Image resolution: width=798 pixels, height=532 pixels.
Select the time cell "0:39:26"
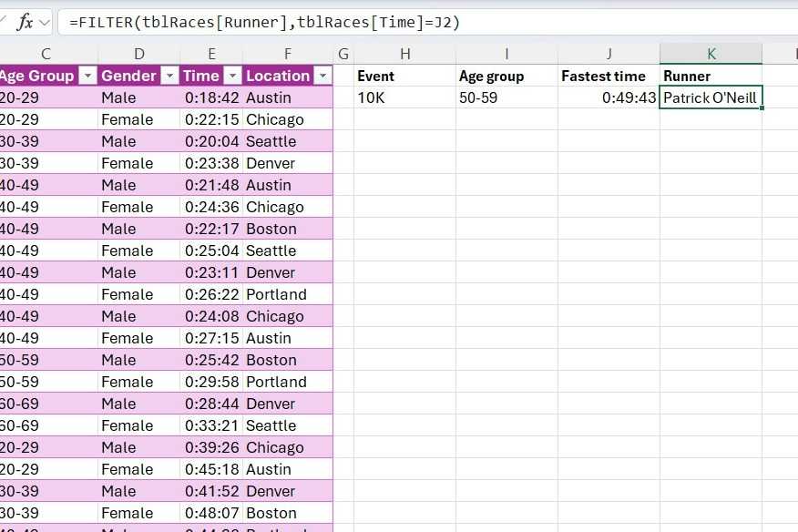tap(211, 448)
